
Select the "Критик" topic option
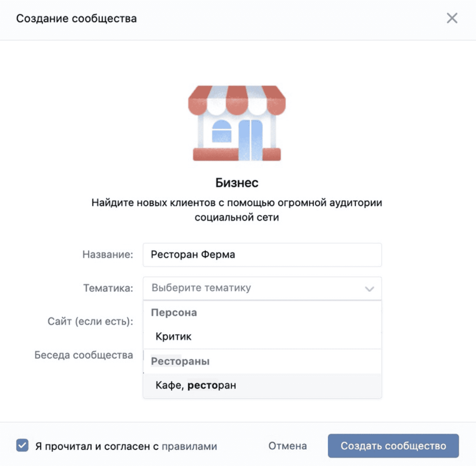(173, 336)
